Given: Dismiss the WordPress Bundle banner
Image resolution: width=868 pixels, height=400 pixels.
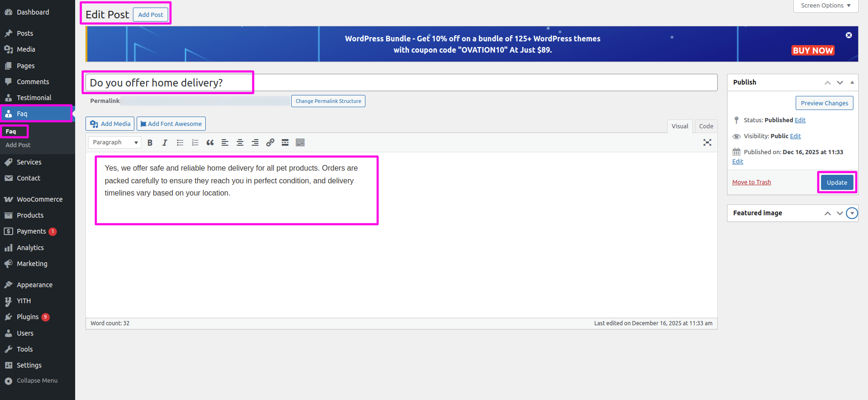Looking at the screenshot, I should click(x=848, y=35).
